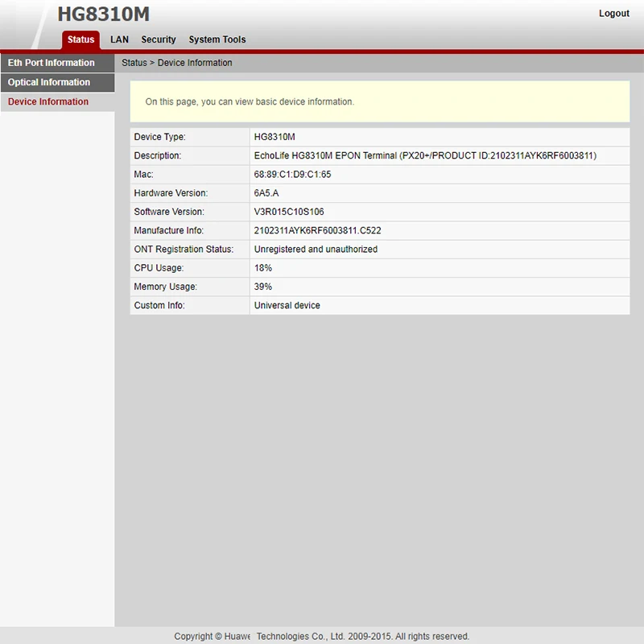Click the HG8310M page title
This screenshot has height=644, width=644.
pos(104,14)
